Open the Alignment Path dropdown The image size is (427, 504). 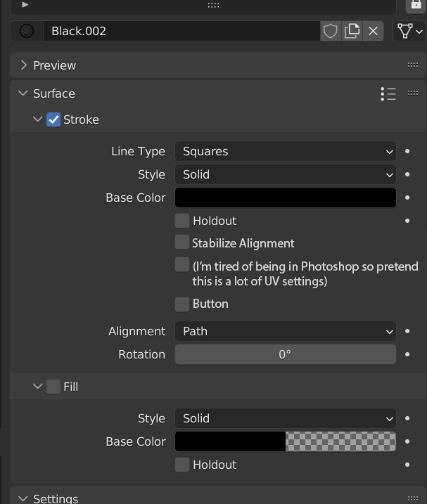(286, 331)
